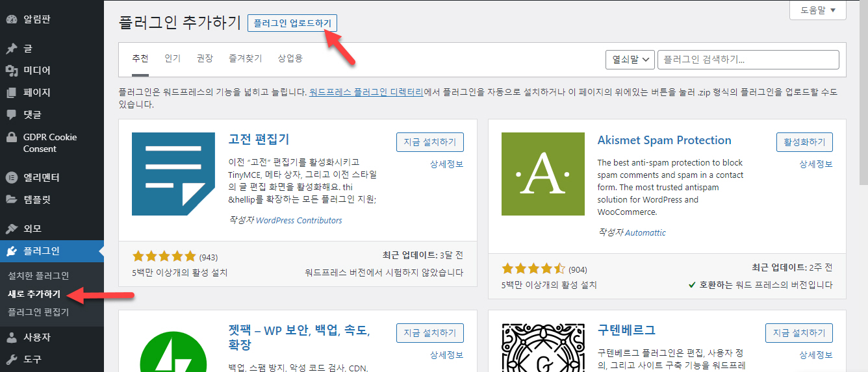Open the WordPress Contributors author link

click(299, 221)
